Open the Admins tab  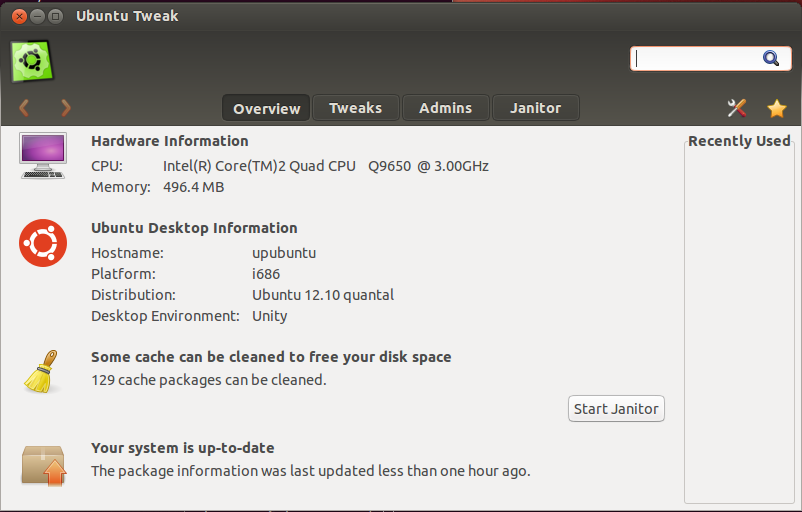point(445,108)
